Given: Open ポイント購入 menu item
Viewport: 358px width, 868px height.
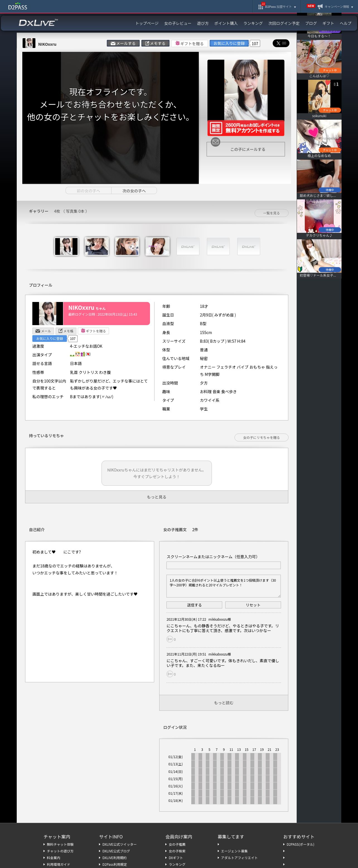Looking at the screenshot, I should (226, 23).
